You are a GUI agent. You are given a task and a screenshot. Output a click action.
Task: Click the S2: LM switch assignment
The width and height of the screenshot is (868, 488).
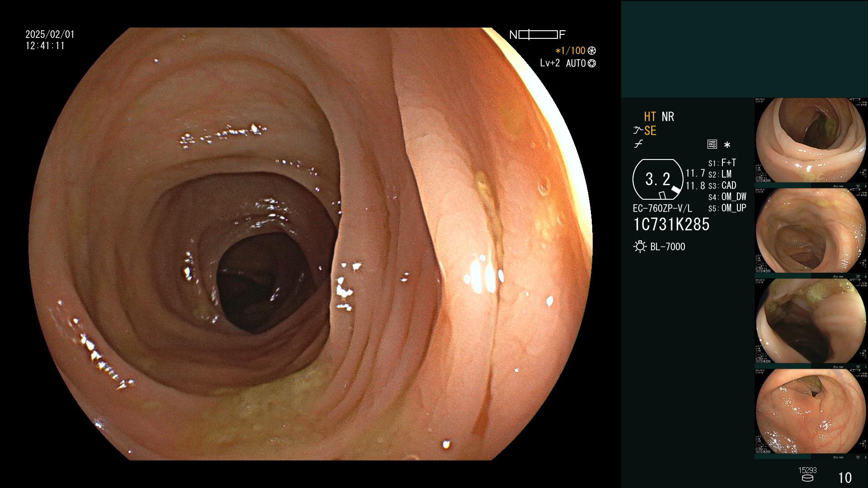720,174
